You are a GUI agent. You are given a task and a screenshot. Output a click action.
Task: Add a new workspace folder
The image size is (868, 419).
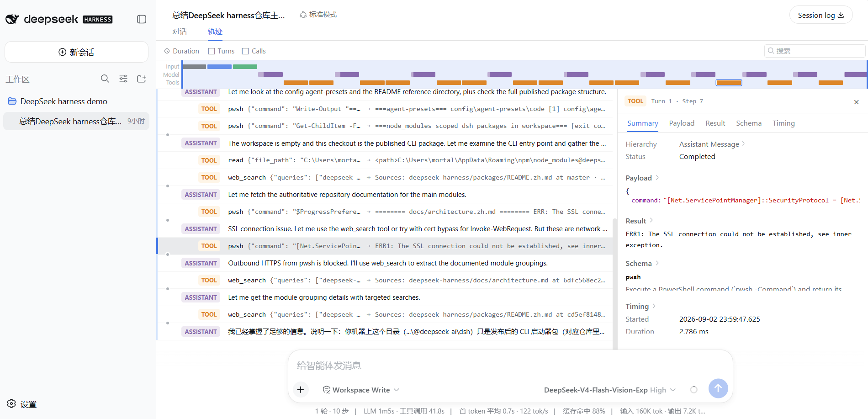(142, 79)
